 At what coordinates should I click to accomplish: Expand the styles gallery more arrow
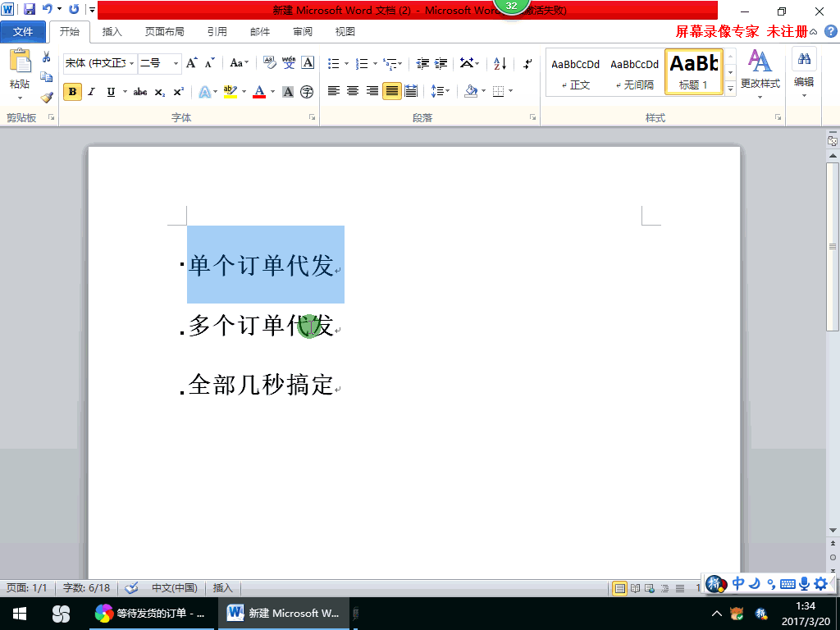point(730,89)
